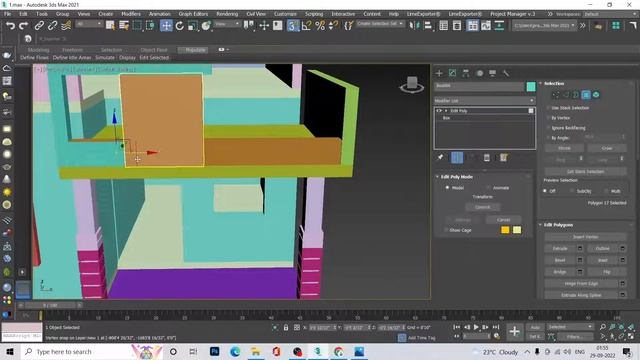Open the Motion tab in command panel

coord(480,73)
